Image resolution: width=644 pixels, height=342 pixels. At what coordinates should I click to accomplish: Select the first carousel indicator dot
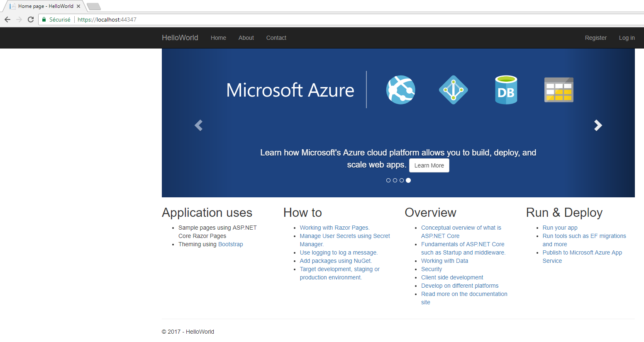(x=388, y=180)
